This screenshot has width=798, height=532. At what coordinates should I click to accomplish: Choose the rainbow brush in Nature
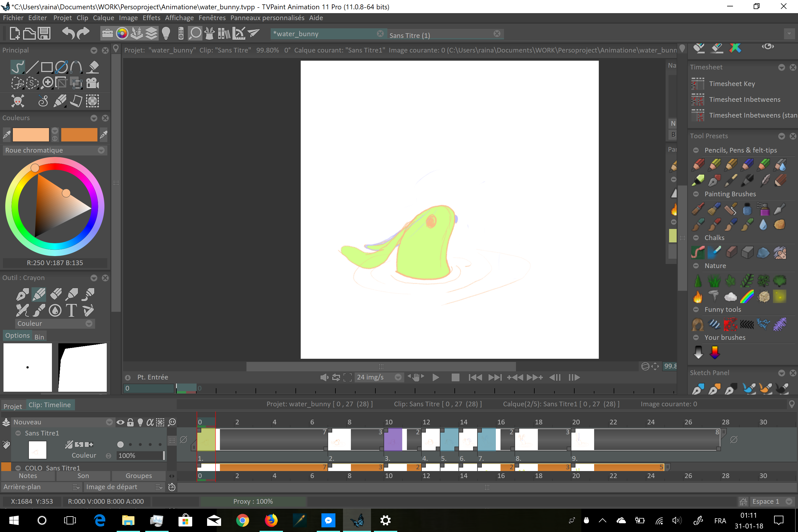(x=747, y=297)
